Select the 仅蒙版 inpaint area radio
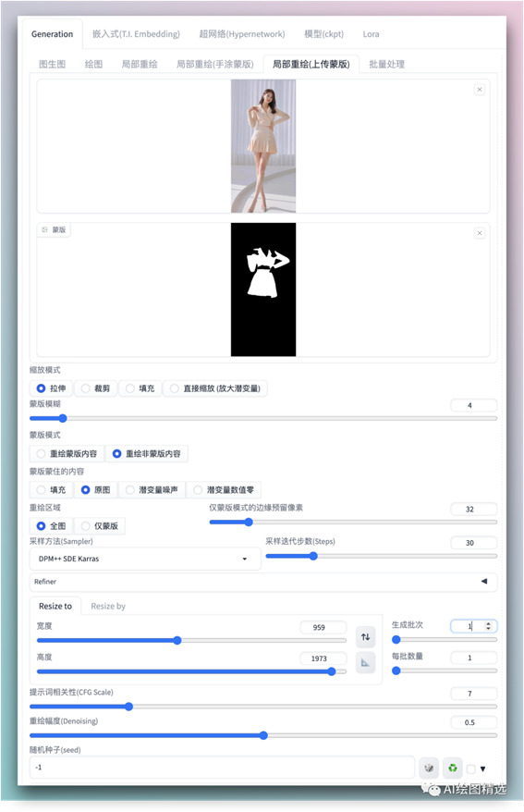Screen dimensions: 524x812 point(100,526)
